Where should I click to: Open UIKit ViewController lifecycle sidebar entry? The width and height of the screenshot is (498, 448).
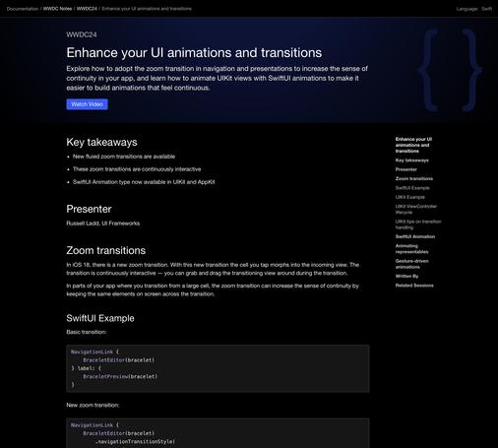(x=416, y=210)
